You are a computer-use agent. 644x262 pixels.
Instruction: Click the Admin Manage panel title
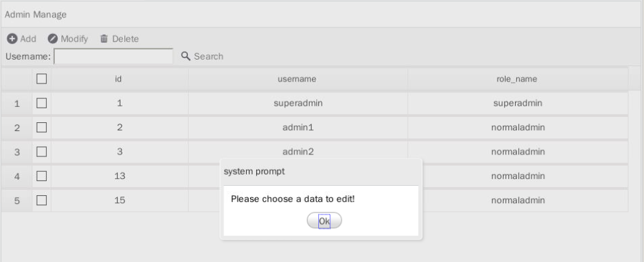(35, 15)
